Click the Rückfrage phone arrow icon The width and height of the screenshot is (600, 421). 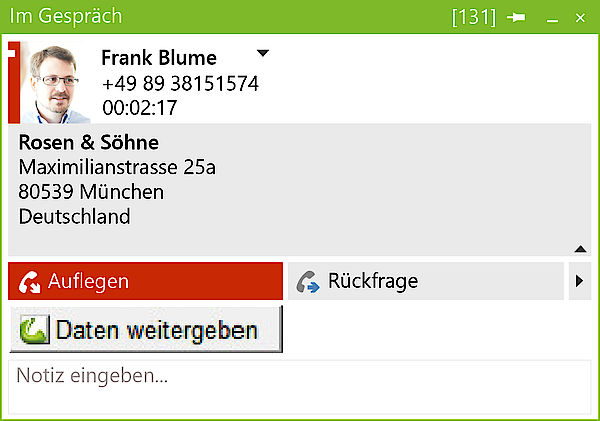(x=308, y=282)
